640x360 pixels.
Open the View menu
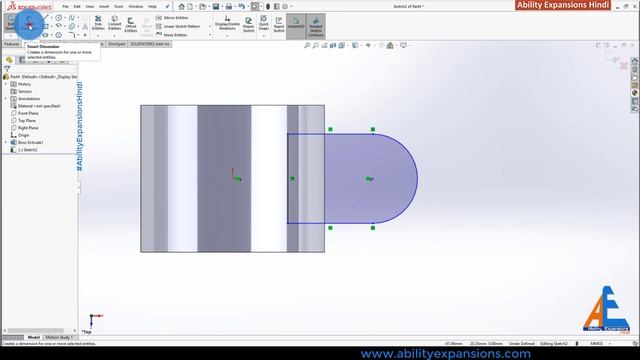(90, 7)
